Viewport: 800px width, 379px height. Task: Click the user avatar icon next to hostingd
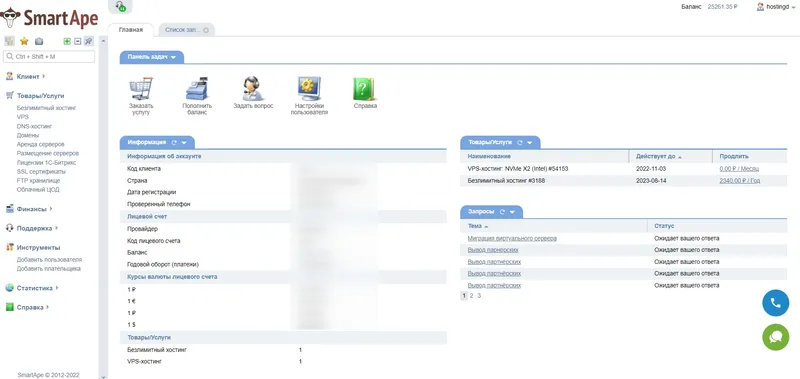760,7
